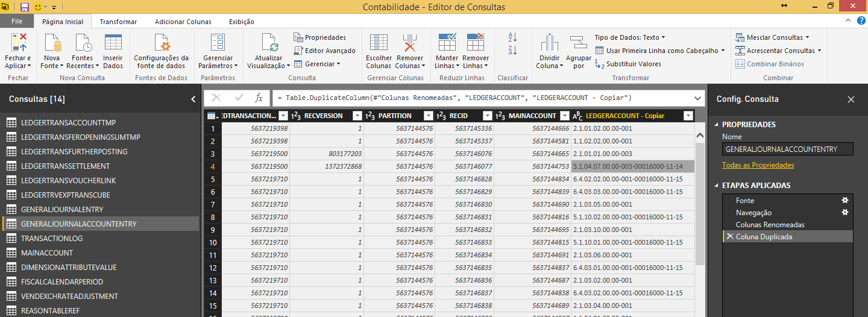Sort ascending A to Z icon

513,37
